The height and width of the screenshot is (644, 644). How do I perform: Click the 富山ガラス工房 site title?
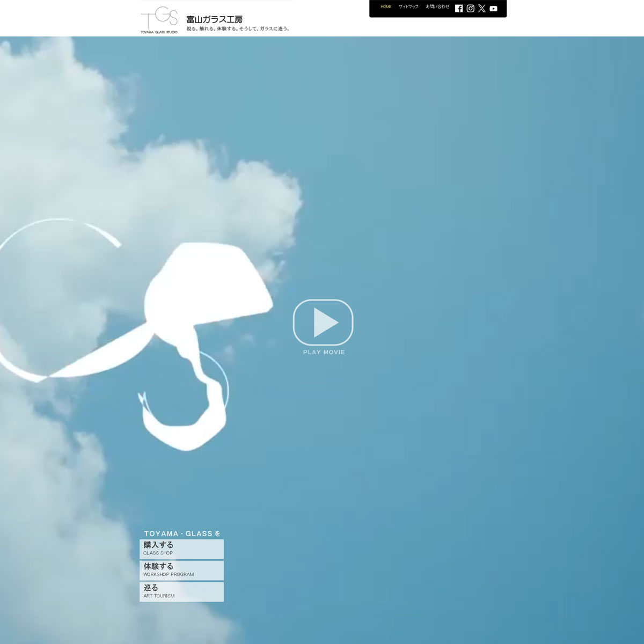click(214, 19)
